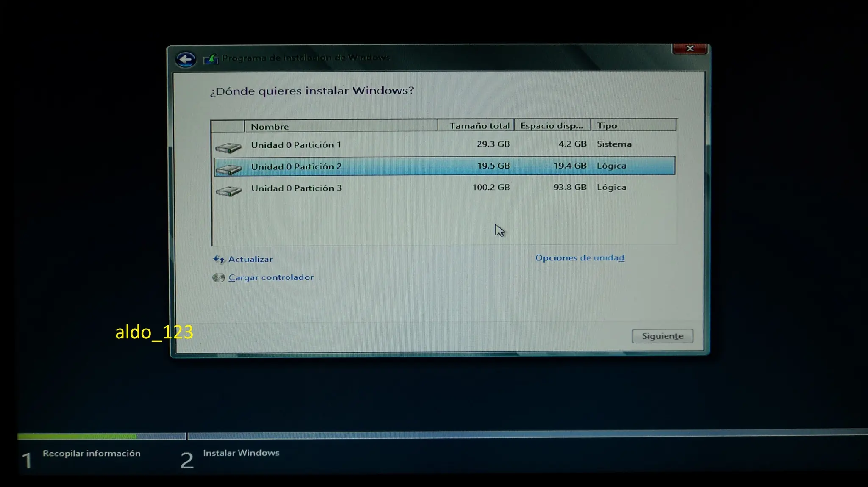Image resolution: width=868 pixels, height=487 pixels.
Task: Select Unidad 0 Partición 2 row
Action: coord(296,166)
